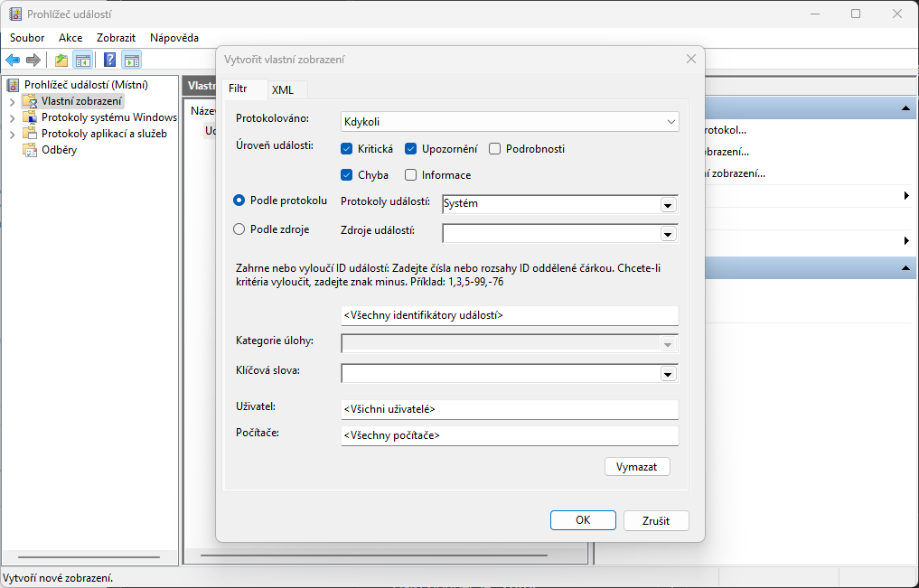Open the Protokolováno dropdown showing Kdykoli
The image size is (919, 588).
point(671,121)
